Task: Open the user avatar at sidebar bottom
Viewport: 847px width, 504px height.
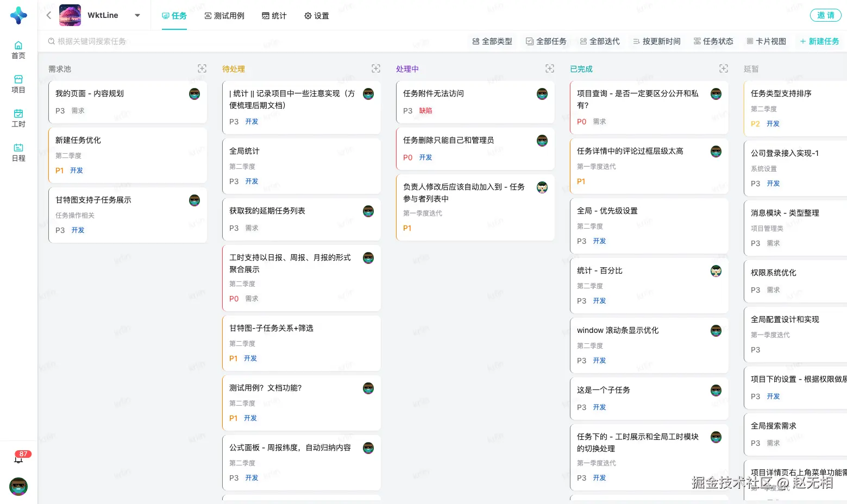Action: coord(18,487)
